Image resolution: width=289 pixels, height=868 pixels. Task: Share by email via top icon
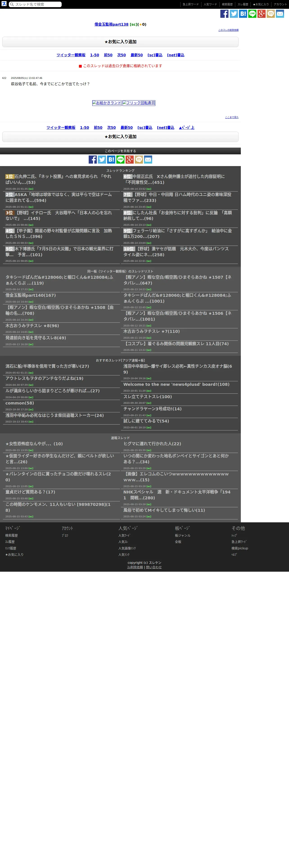click(x=280, y=14)
